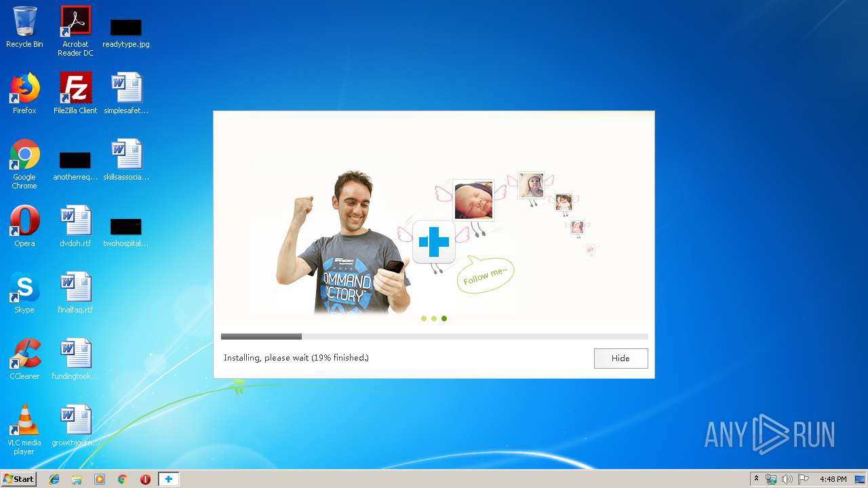Select readytype.jpg file on desktop
The width and height of the screenshot is (868, 488).
tap(126, 31)
